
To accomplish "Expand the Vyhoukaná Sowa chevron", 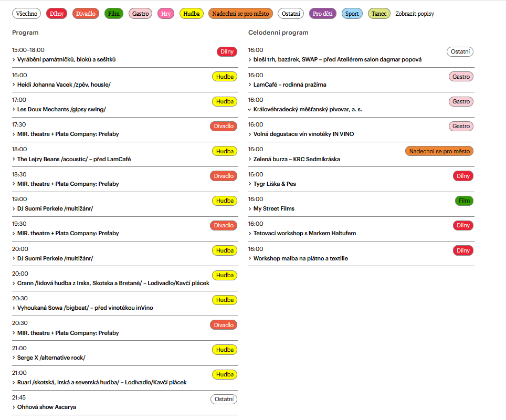I will tap(14, 308).
